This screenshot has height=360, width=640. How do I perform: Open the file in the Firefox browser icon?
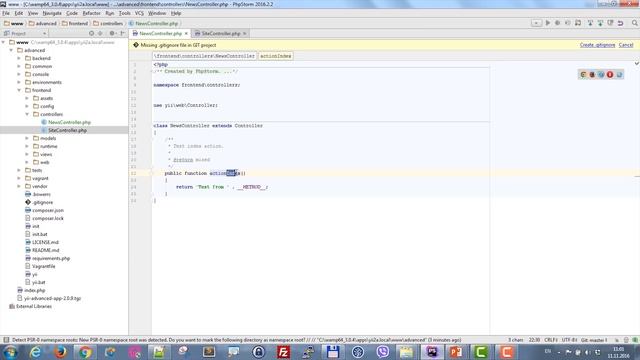point(592,74)
